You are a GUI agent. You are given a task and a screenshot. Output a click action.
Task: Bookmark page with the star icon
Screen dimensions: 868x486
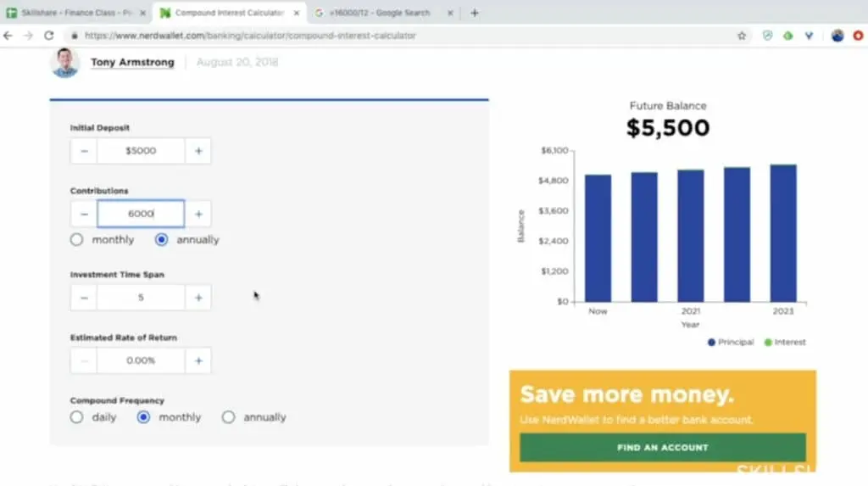(x=742, y=36)
